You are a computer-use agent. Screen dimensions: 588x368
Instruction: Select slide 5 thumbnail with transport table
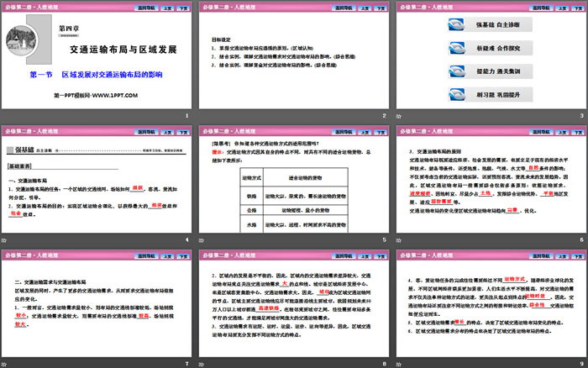pyautogui.click(x=293, y=185)
